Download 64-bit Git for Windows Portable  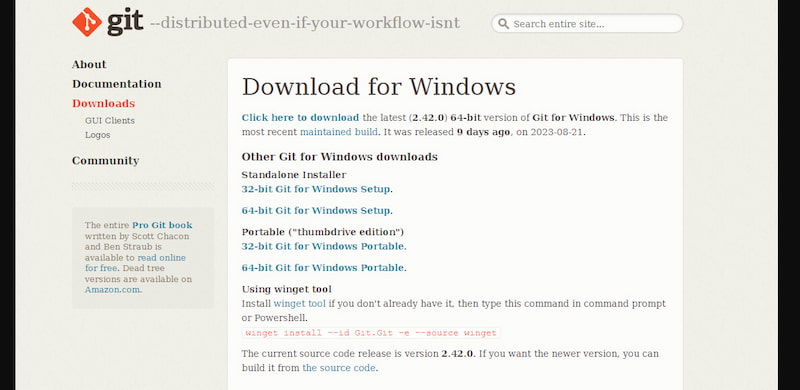pos(323,267)
